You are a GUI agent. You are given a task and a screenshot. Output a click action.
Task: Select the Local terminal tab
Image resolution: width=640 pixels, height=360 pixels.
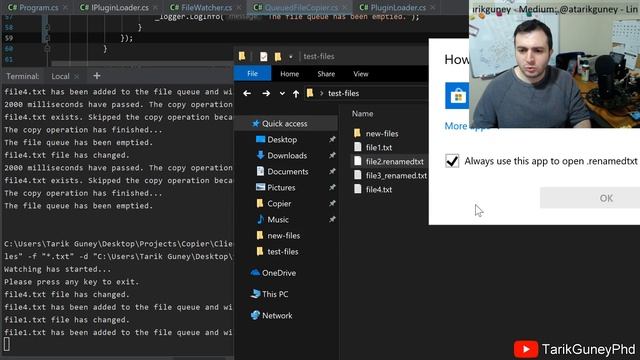(x=60, y=76)
